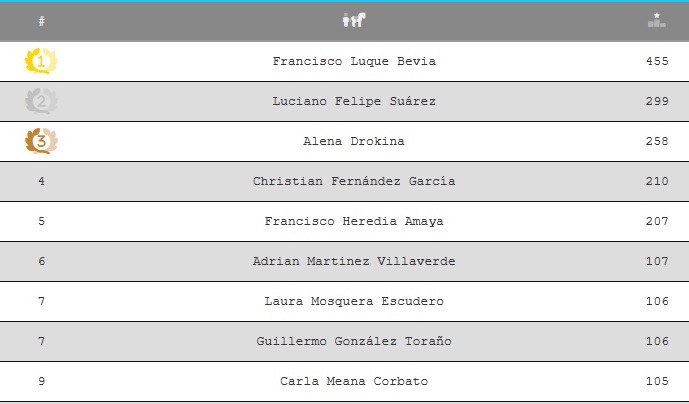Click the score 299 for second place
The height and width of the screenshot is (404, 689).
click(657, 102)
